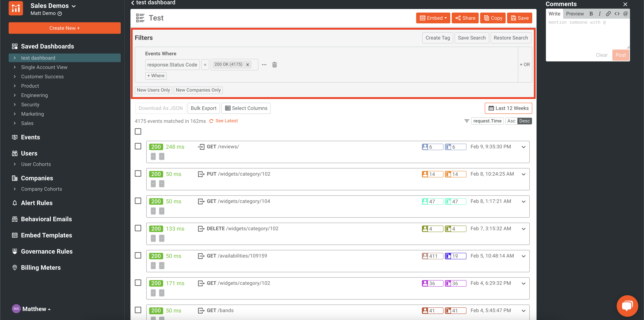
Task: Delete the filter with the trash icon
Action: (274, 65)
